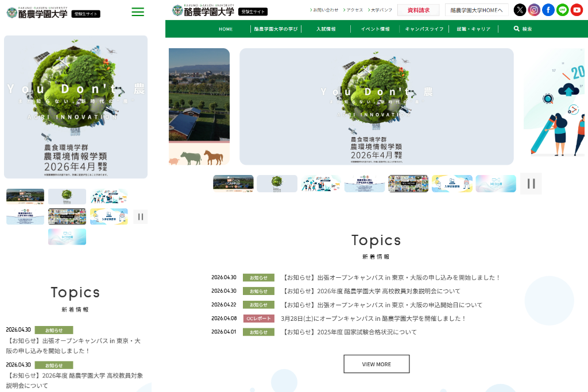Open イベント情報 menu item

pos(375,29)
